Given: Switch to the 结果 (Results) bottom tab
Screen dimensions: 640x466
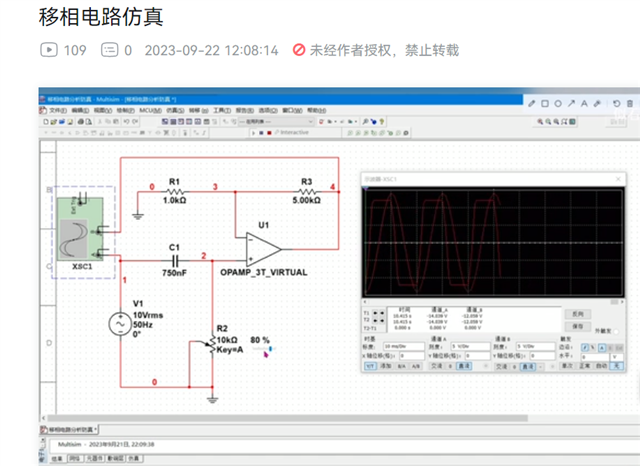Looking at the screenshot, I should 57,459.
